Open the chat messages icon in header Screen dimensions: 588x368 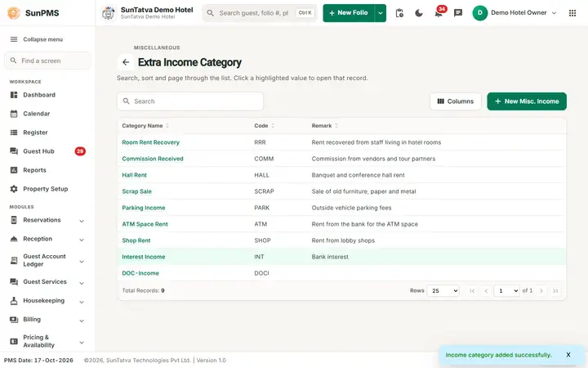[x=458, y=13]
